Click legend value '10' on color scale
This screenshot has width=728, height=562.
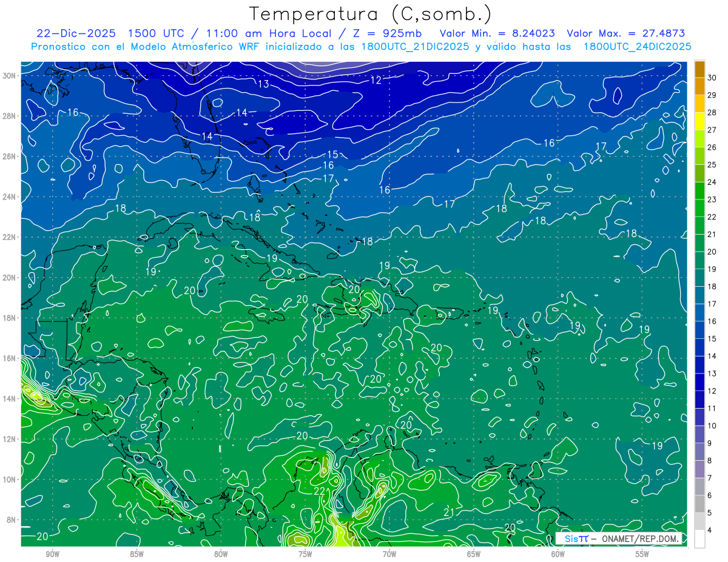pos(712,426)
